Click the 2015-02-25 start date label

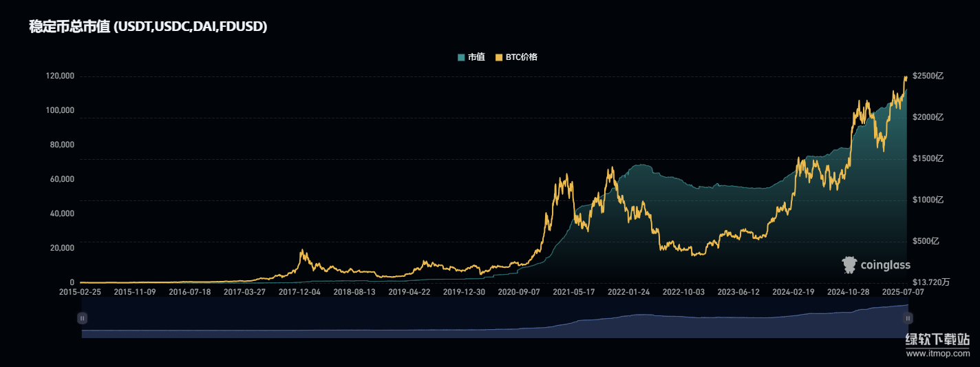(x=81, y=292)
